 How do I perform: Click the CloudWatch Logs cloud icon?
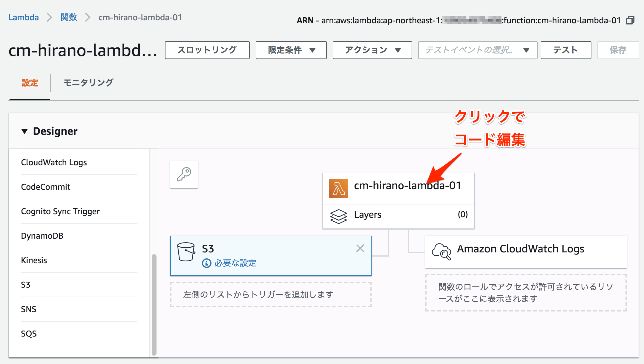[441, 252]
